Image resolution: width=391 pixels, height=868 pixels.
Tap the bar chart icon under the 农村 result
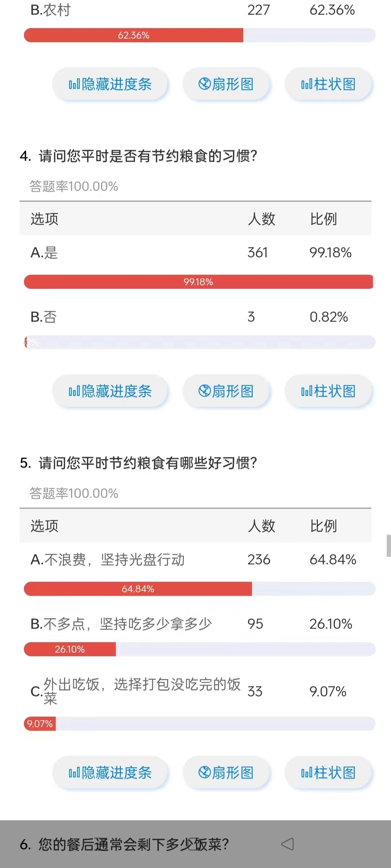tap(306, 84)
